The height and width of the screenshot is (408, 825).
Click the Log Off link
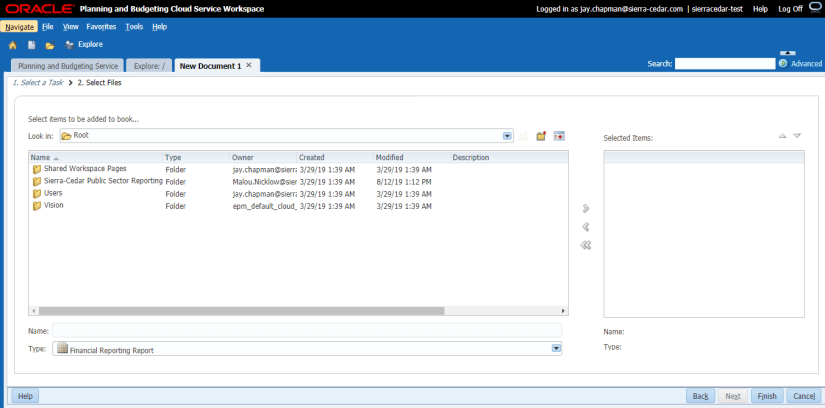(x=790, y=8)
